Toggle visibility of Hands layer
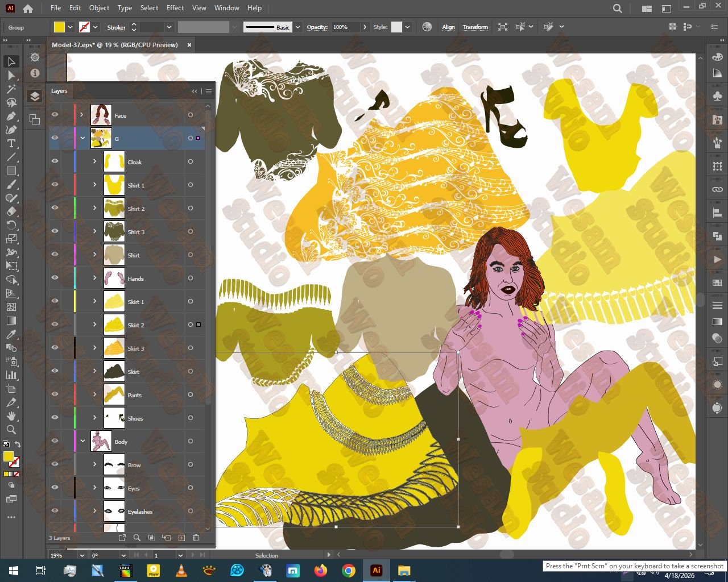Viewport: 728px width, 582px height. pyautogui.click(x=55, y=278)
